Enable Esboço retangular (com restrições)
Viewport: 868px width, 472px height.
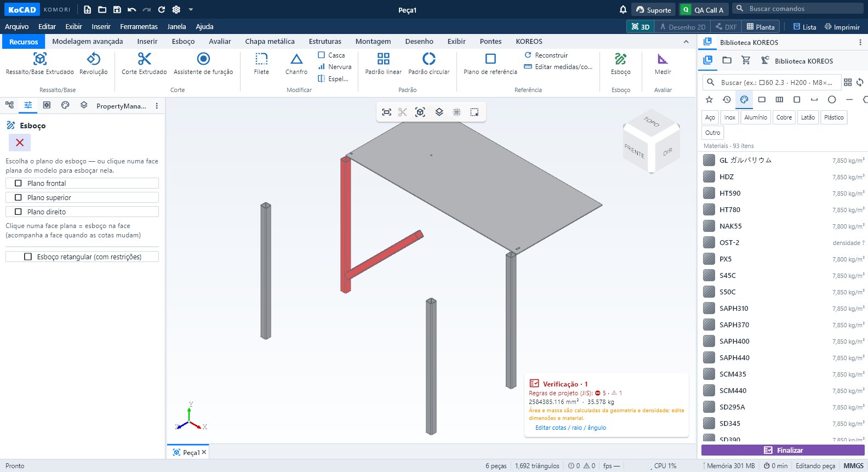pyautogui.click(x=82, y=257)
